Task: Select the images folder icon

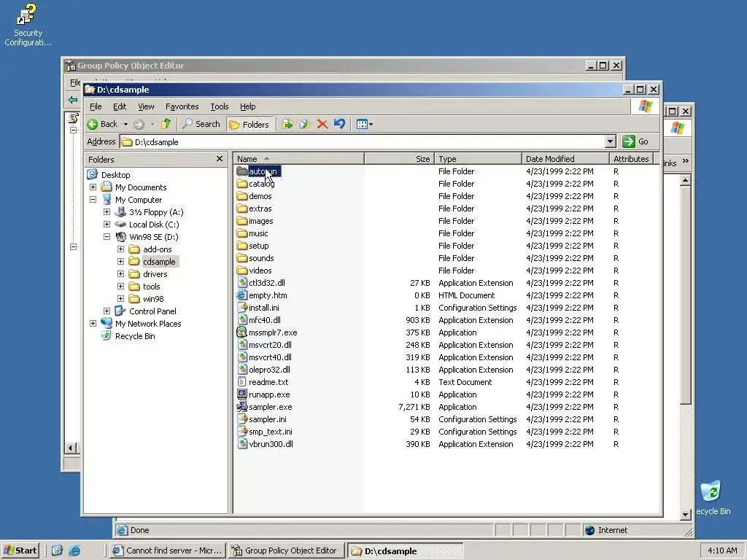Action: click(x=242, y=221)
